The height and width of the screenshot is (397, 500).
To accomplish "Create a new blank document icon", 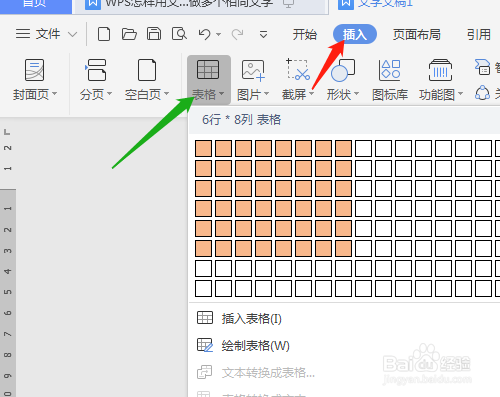I will pos(104,34).
